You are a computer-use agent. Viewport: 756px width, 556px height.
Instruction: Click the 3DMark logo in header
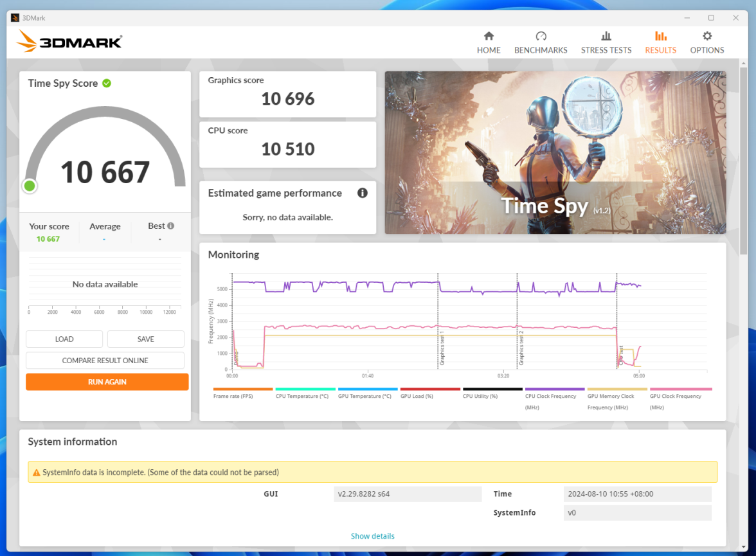[x=69, y=41]
